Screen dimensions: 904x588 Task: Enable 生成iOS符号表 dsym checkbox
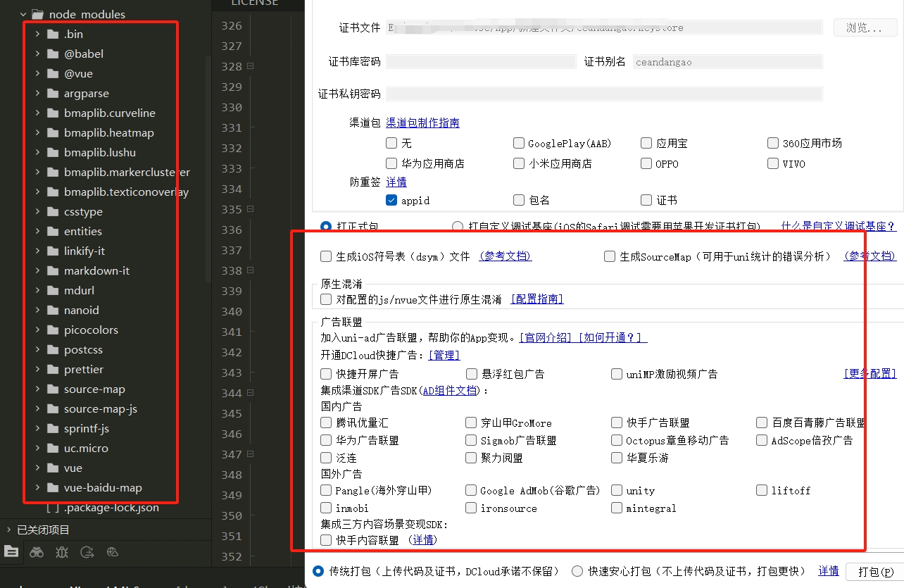pyautogui.click(x=326, y=256)
